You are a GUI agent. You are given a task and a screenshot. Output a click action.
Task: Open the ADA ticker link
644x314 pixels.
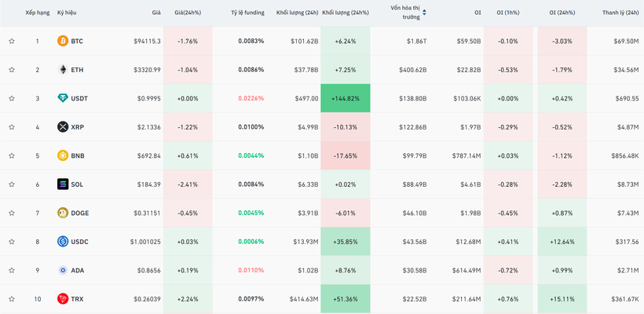point(77,270)
